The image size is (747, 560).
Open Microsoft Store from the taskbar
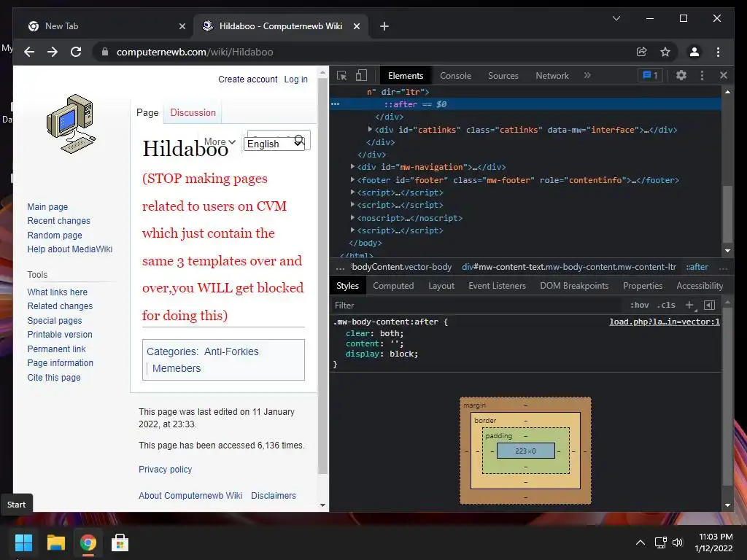point(120,542)
